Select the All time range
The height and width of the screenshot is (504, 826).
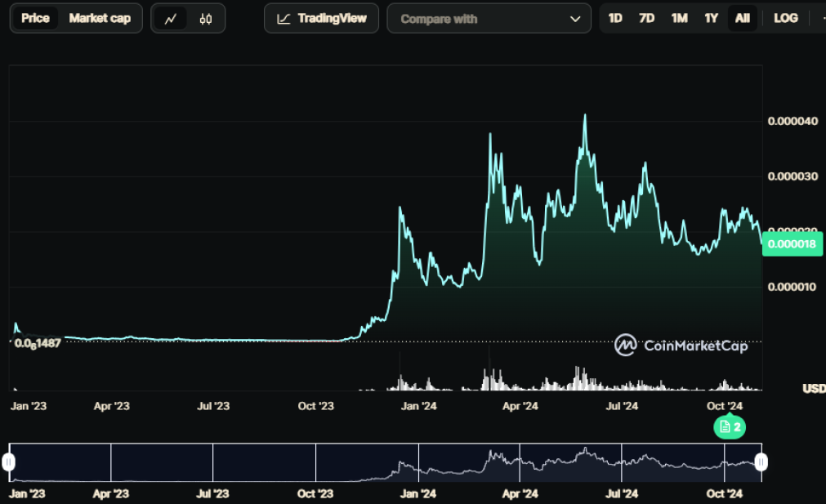(x=742, y=19)
